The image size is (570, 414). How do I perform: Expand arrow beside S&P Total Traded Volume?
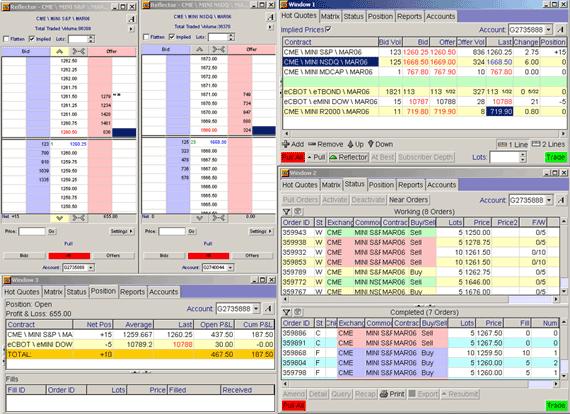click(131, 29)
